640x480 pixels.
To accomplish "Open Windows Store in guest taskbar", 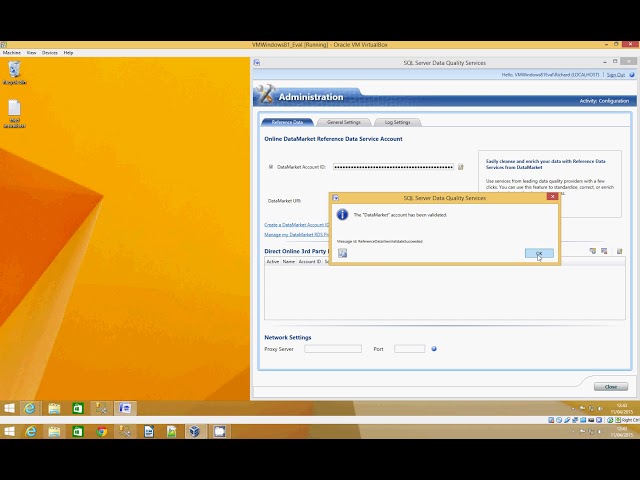I will [78, 408].
